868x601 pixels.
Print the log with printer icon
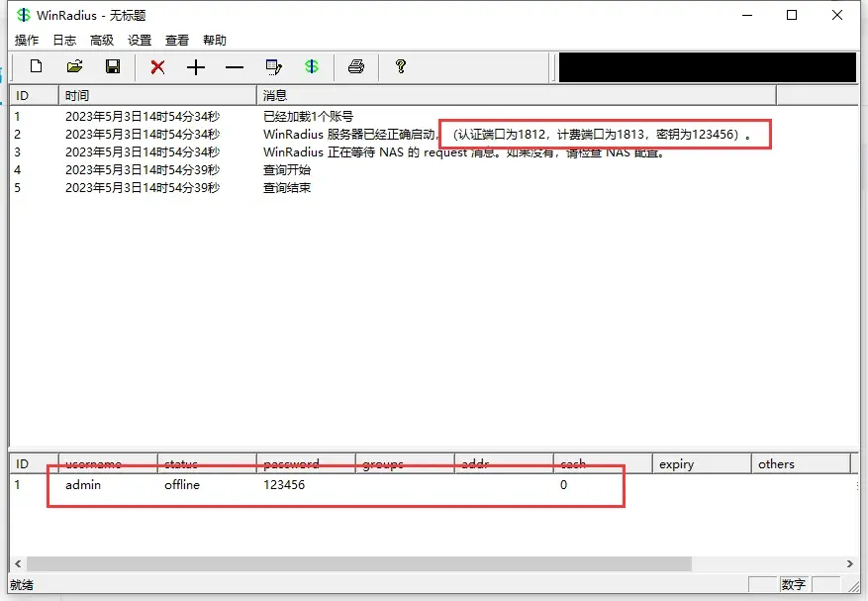[x=355, y=66]
